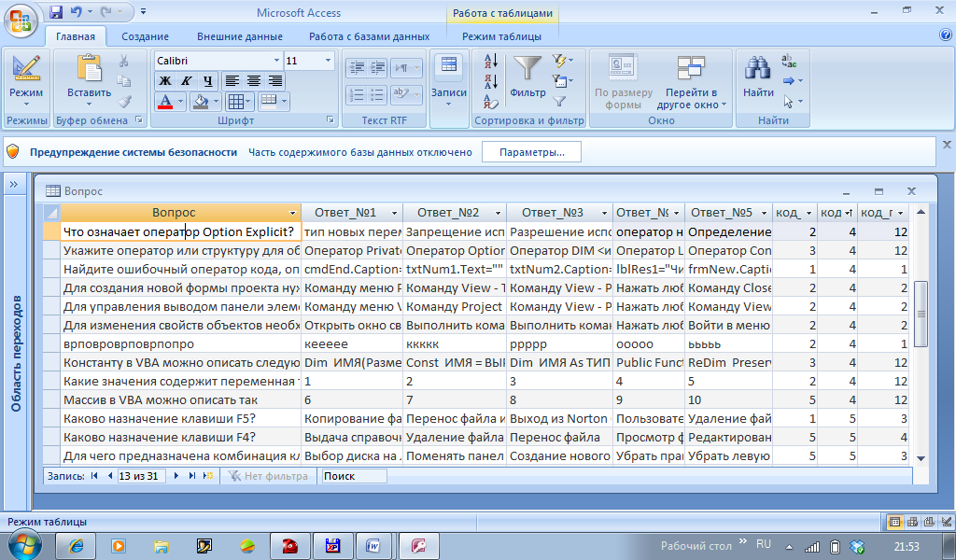Align text to the left
Screen dimensions: 956x560
point(232,81)
